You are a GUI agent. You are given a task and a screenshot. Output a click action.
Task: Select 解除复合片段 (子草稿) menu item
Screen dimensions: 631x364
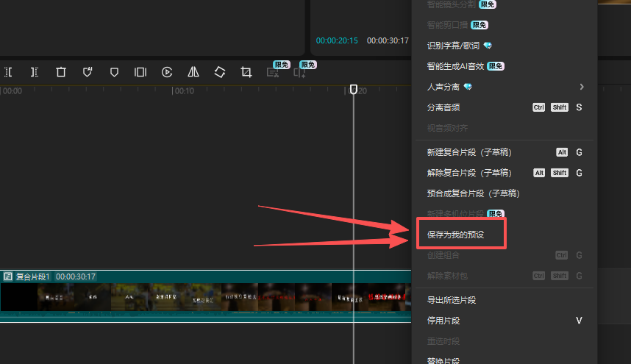468,173
